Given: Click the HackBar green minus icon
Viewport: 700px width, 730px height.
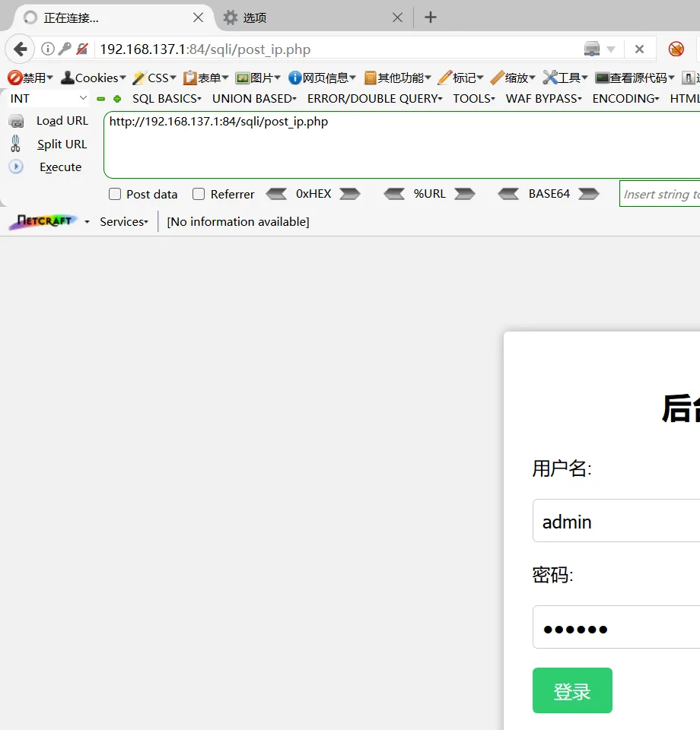Looking at the screenshot, I should (x=101, y=99).
